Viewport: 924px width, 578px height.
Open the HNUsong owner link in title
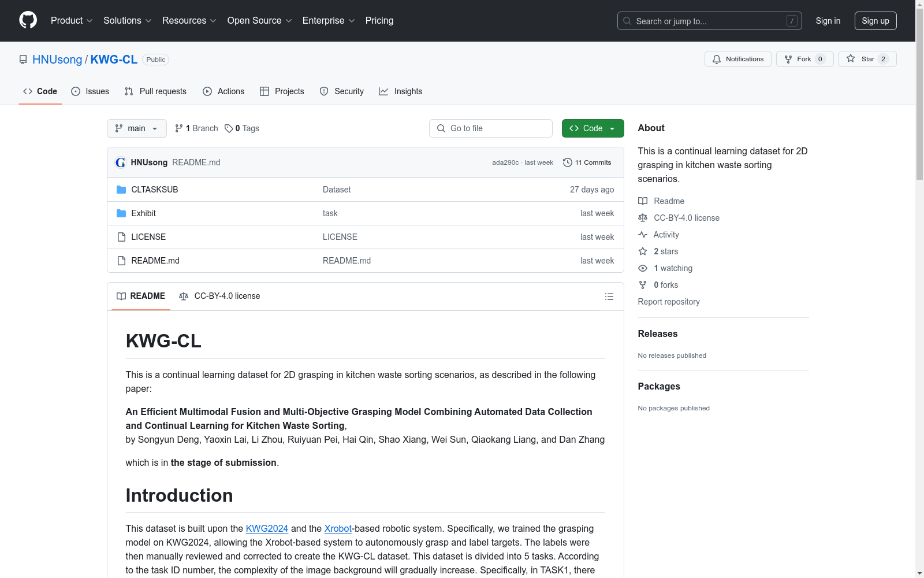click(x=57, y=60)
